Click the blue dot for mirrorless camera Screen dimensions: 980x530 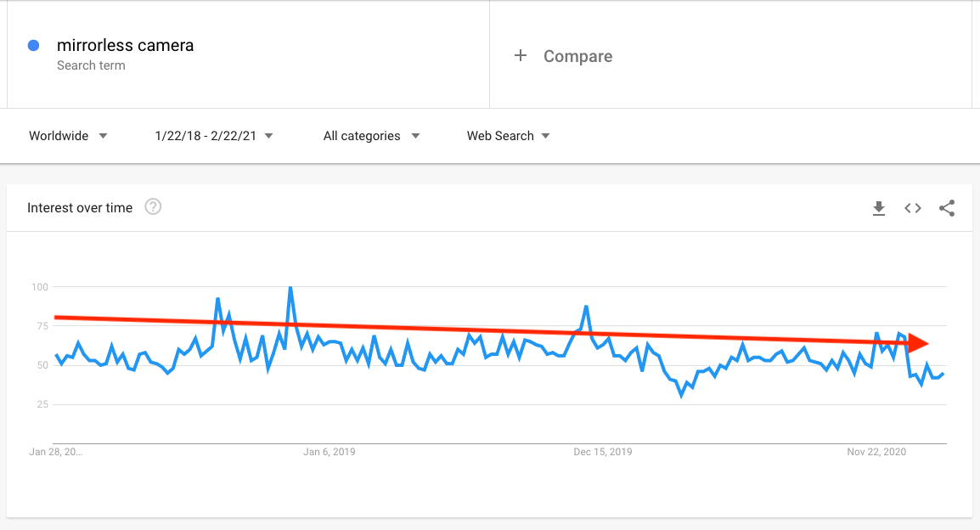tap(34, 45)
